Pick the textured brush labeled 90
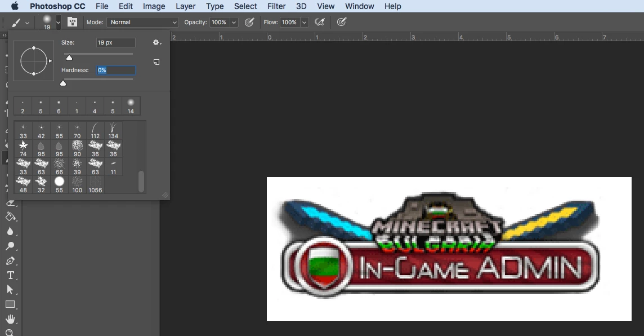Screen dimensions: 644x336 coord(77,148)
